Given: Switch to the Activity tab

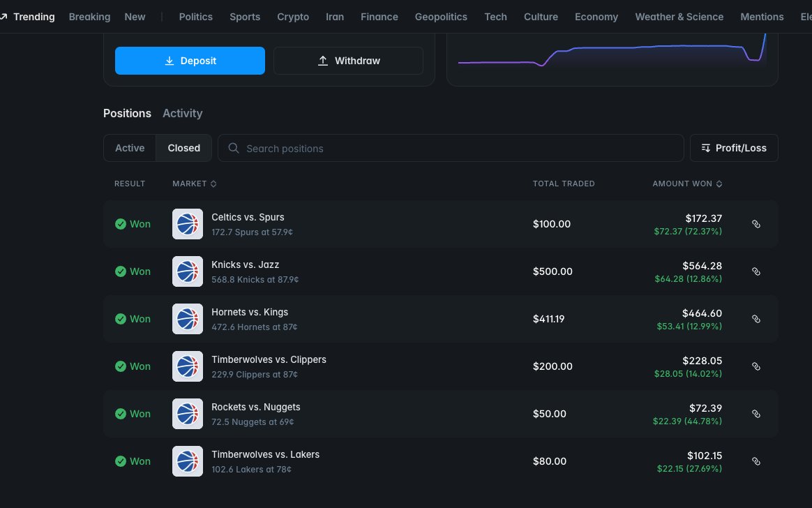Looking at the screenshot, I should click(182, 114).
